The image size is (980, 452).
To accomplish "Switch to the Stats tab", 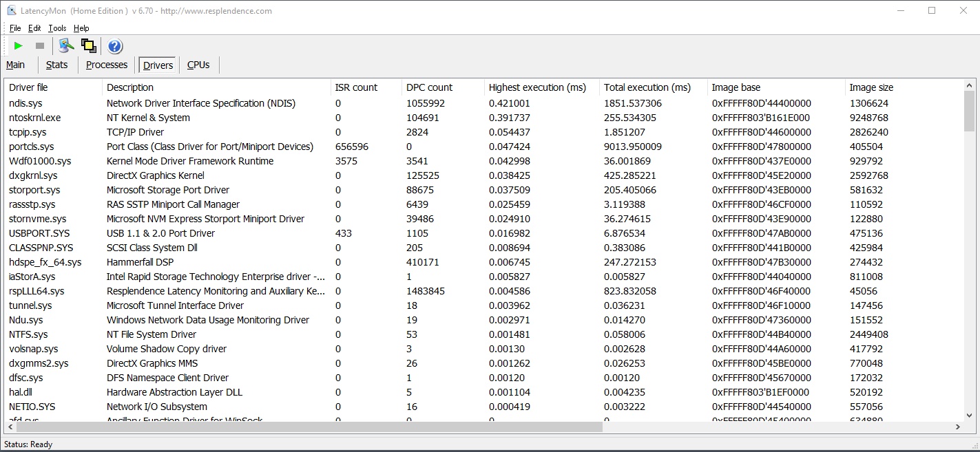I will [57, 65].
